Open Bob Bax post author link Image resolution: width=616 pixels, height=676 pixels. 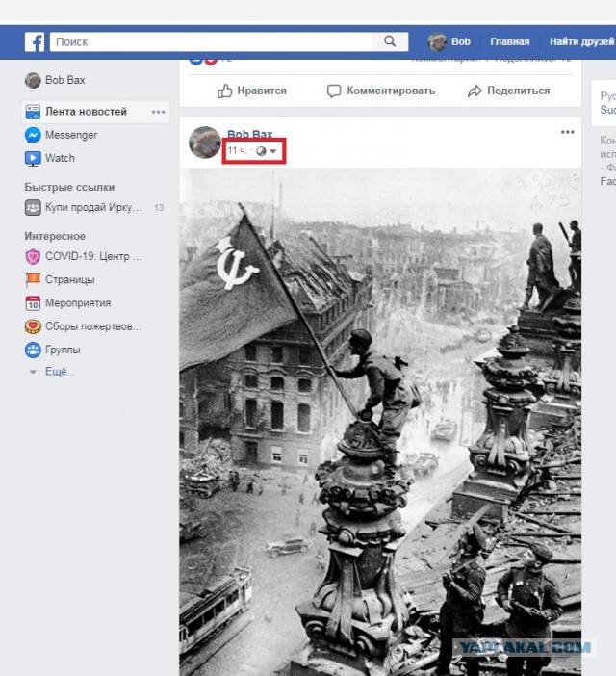coord(250,134)
